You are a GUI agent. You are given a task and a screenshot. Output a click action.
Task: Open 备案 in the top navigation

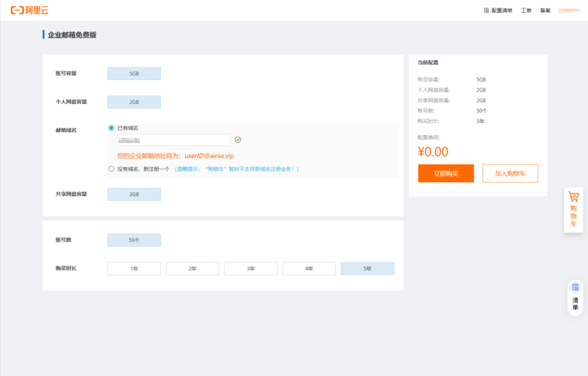(545, 10)
